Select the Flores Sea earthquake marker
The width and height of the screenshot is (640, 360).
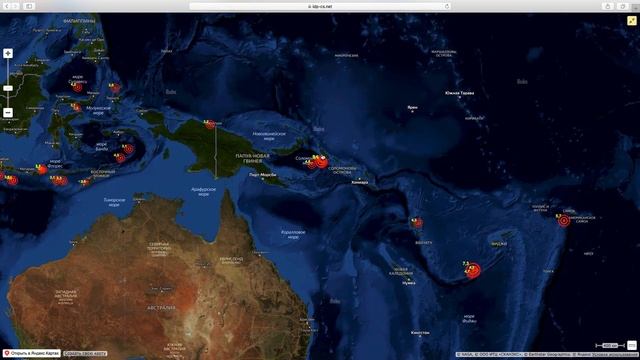pyautogui.click(x=42, y=169)
